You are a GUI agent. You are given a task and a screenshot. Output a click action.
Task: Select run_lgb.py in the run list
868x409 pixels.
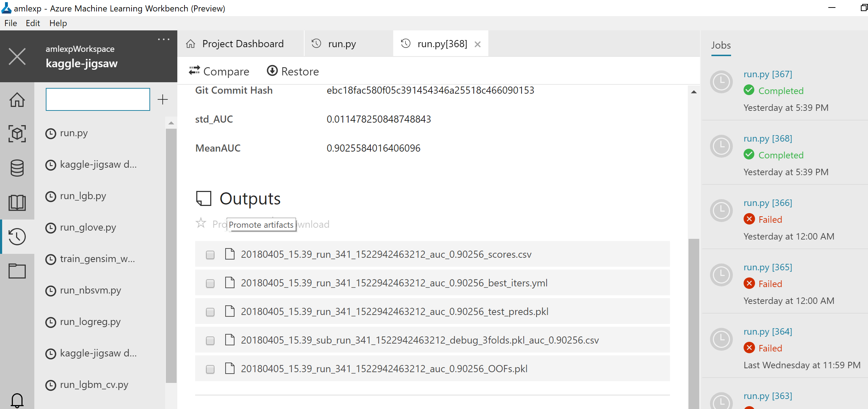[x=83, y=196]
